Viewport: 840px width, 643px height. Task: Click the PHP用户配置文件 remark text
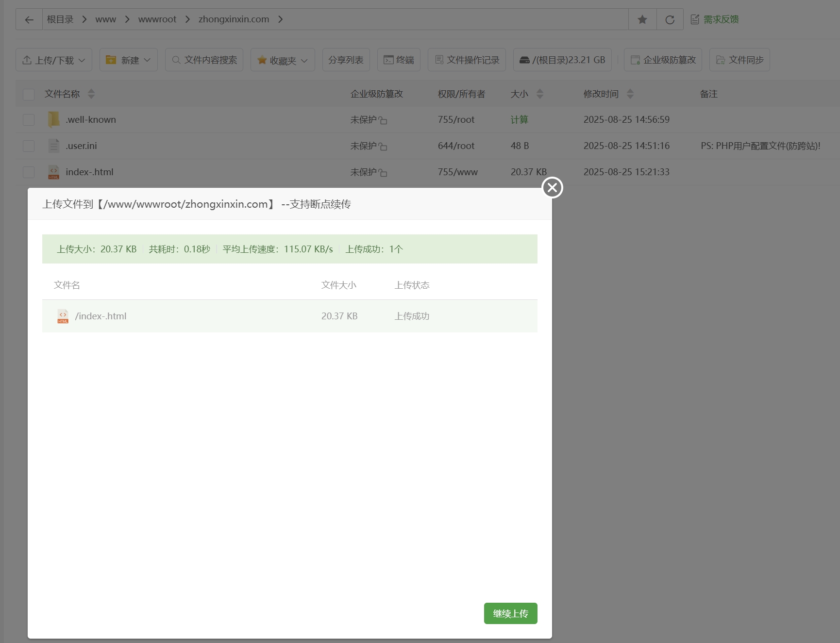coord(760,146)
